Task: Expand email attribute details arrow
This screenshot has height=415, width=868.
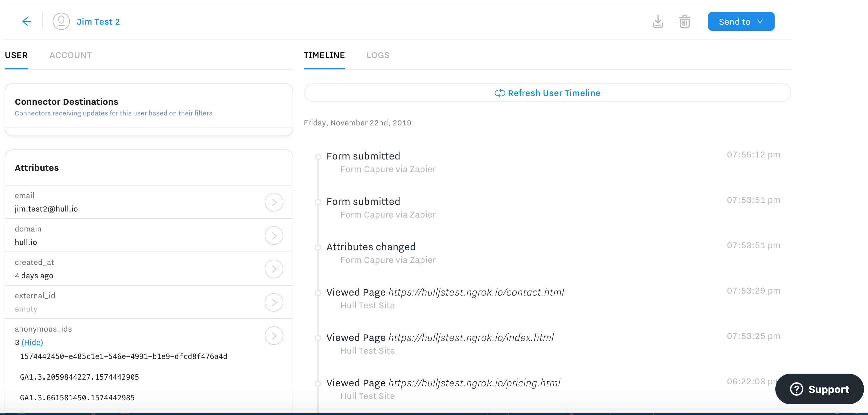Action: pos(274,202)
